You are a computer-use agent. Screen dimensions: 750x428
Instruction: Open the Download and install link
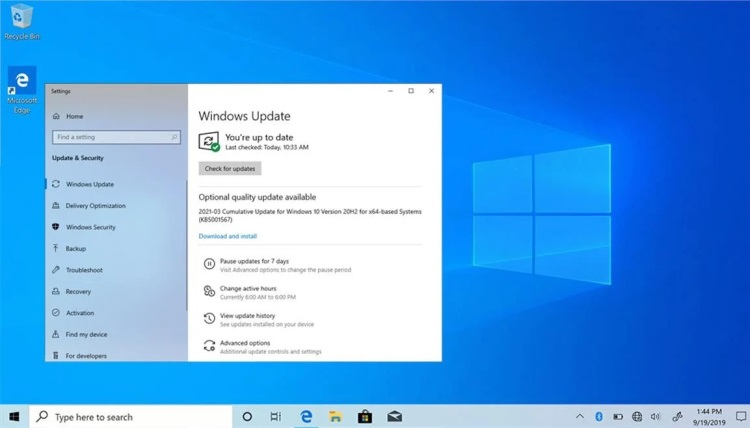(x=228, y=236)
